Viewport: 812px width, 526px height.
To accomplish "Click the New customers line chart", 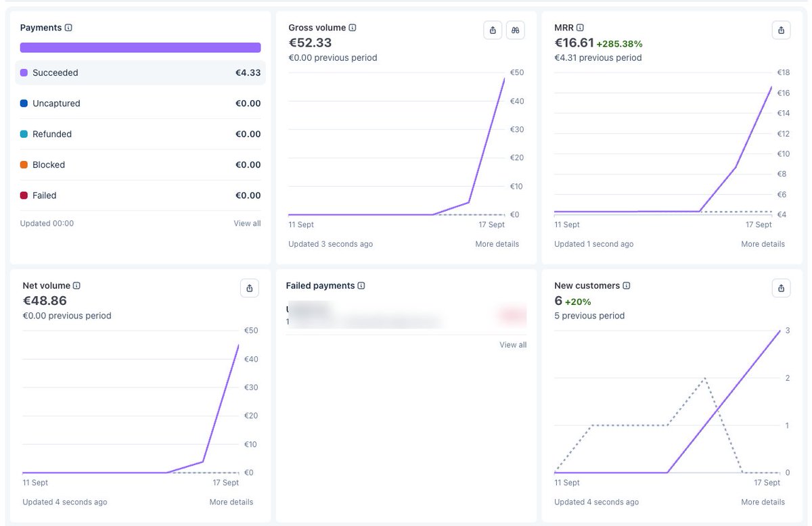I will [667, 402].
